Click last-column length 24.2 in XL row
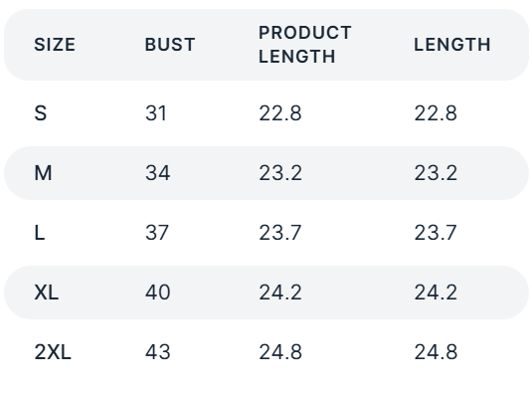 pos(436,293)
